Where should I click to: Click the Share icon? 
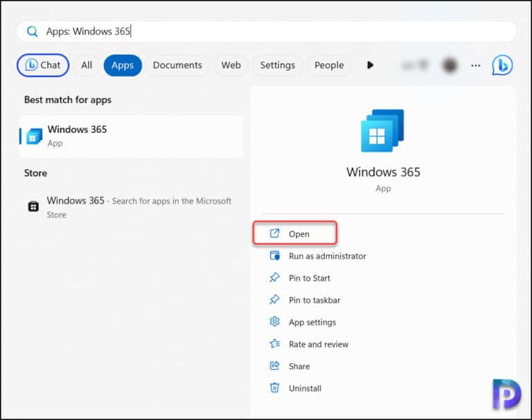[274, 366]
